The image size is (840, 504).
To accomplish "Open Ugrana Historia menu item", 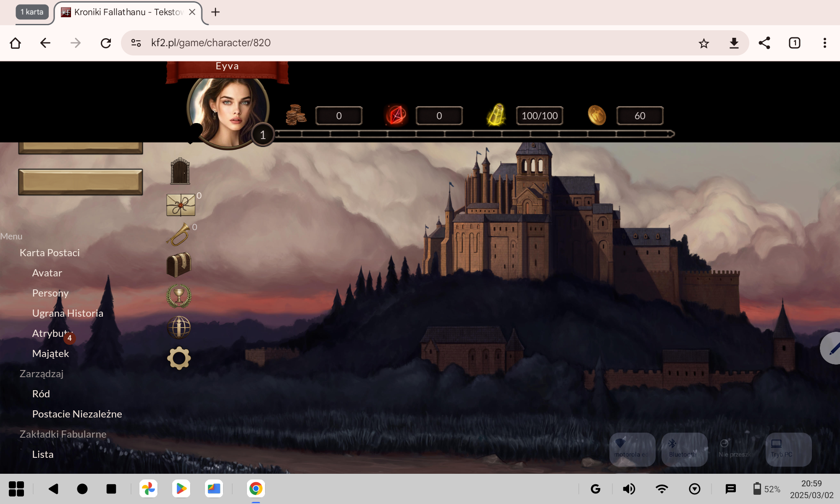I will (68, 313).
